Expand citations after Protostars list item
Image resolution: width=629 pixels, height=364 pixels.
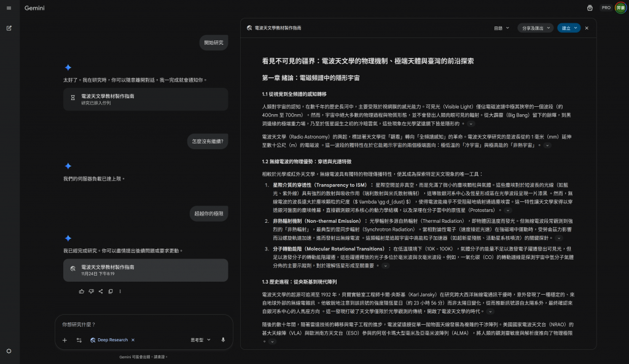click(508, 211)
